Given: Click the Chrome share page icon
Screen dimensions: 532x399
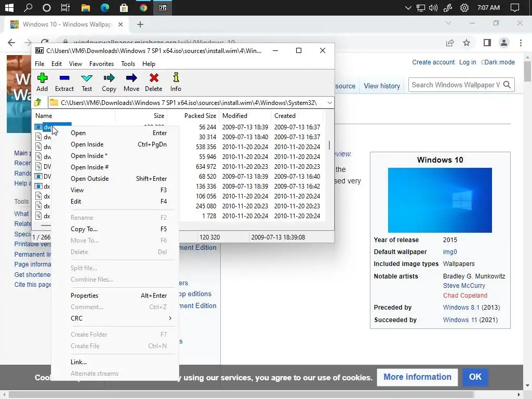Looking at the screenshot, I should 450,43.
